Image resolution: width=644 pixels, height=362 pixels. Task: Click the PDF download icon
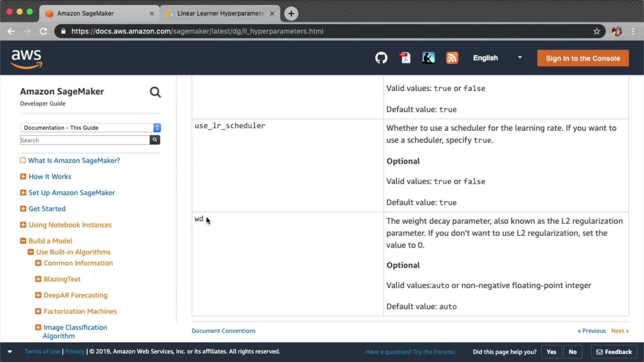tap(405, 58)
